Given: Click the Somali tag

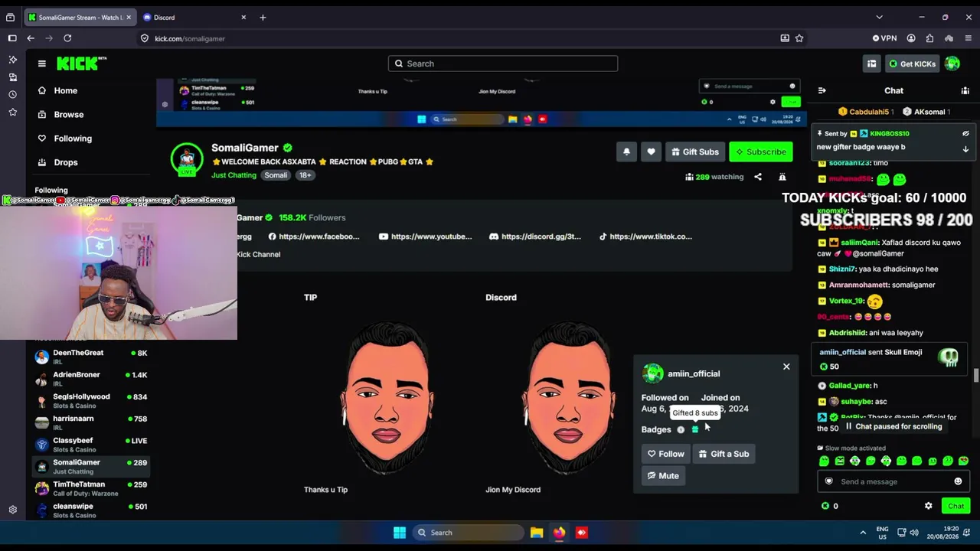Looking at the screenshot, I should pyautogui.click(x=276, y=175).
